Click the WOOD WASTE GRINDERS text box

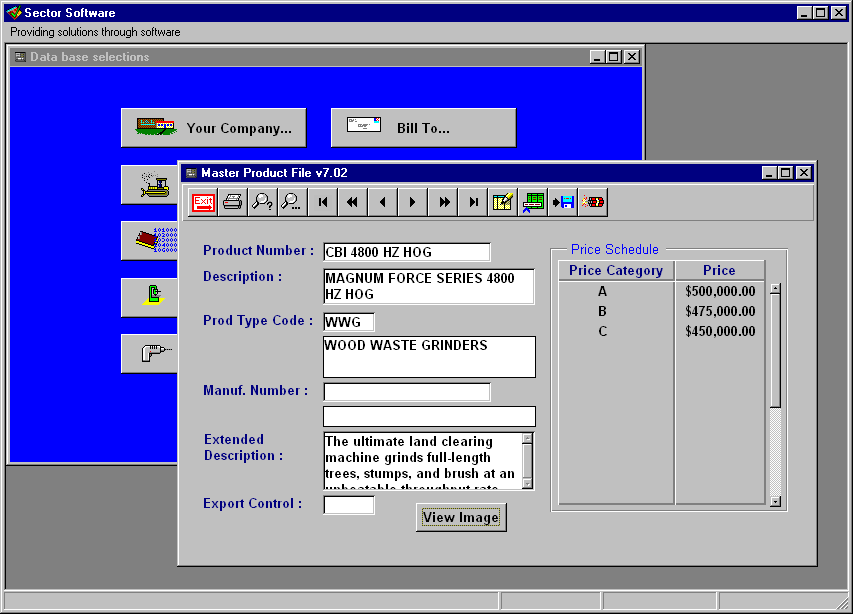coord(429,357)
